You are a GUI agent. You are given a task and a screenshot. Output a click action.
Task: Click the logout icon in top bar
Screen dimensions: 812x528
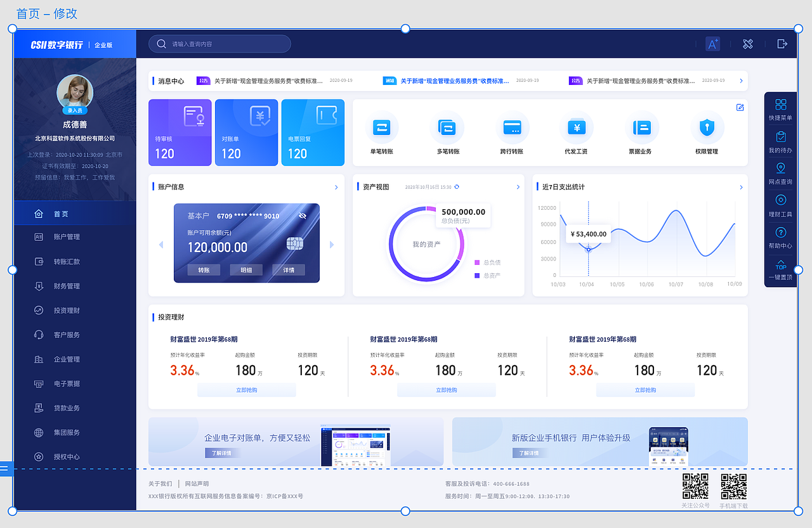782,44
